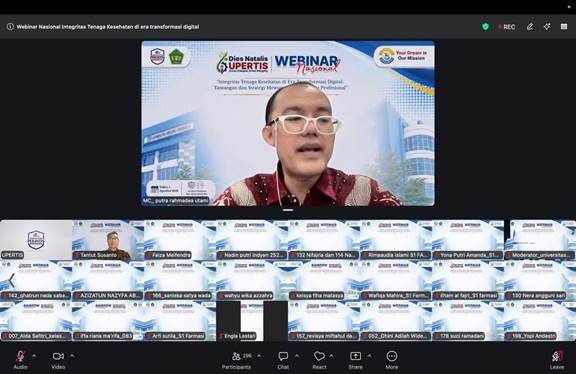Viewport: 576px width, 374px height.
Task: Click the webinar title text in top bar
Action: [x=108, y=26]
